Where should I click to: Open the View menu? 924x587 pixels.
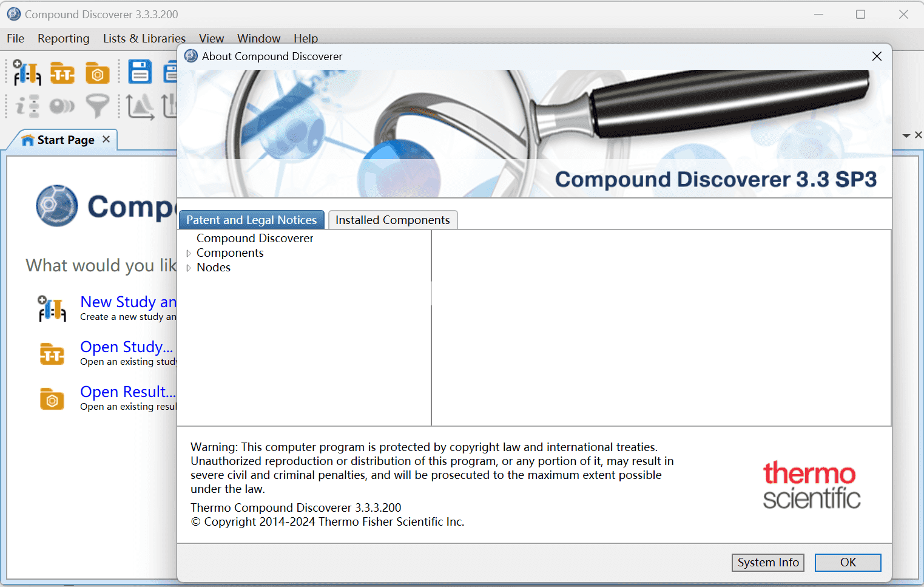point(212,38)
